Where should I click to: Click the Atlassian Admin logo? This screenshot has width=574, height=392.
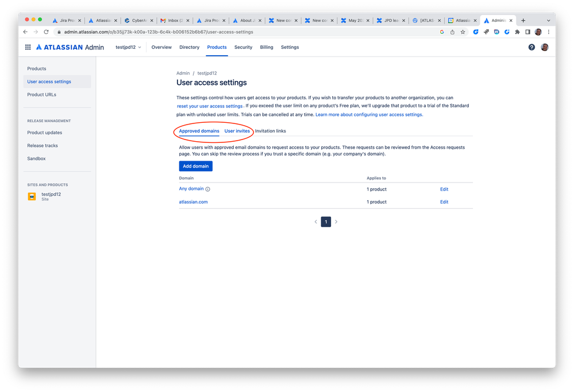pyautogui.click(x=69, y=46)
